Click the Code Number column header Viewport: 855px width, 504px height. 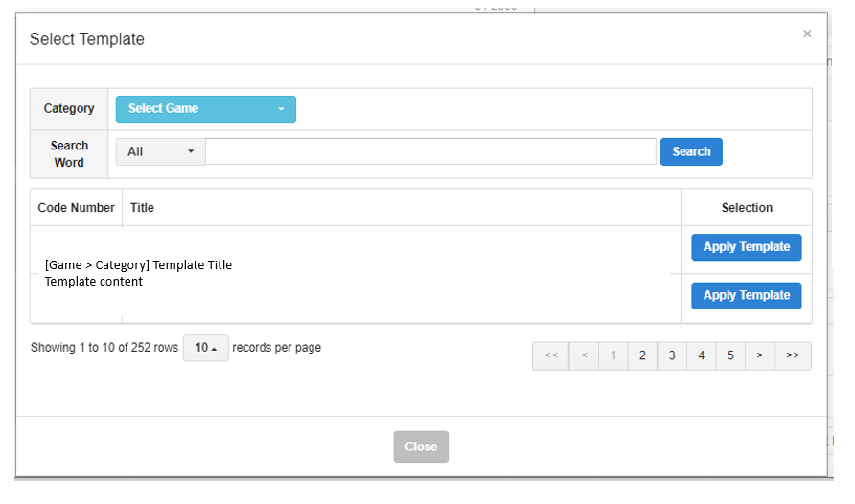[x=77, y=208]
